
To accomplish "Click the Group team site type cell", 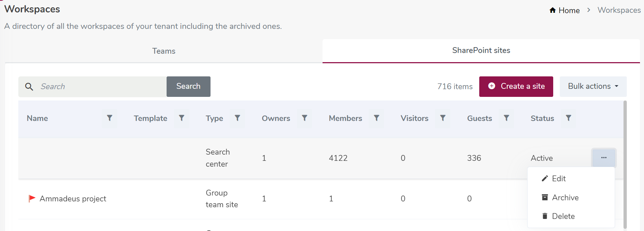I will 222,199.
